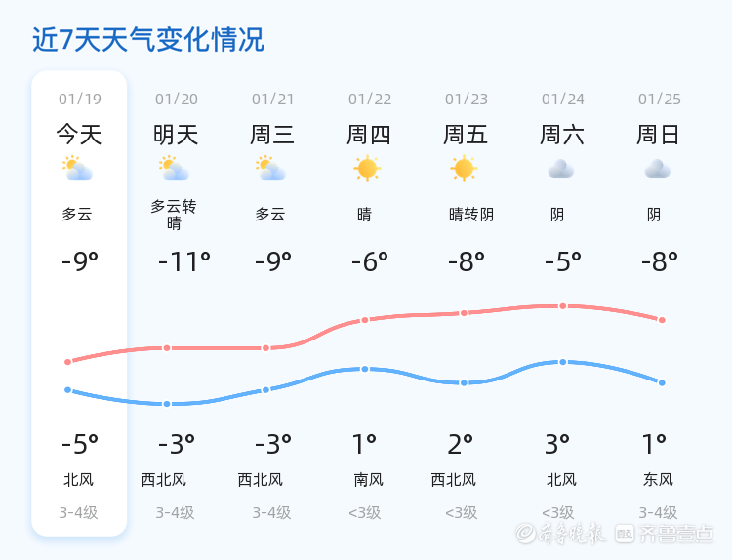This screenshot has height=560, width=732.
Task: Click Sunday's low temperature point on blue line
Action: coord(662,382)
